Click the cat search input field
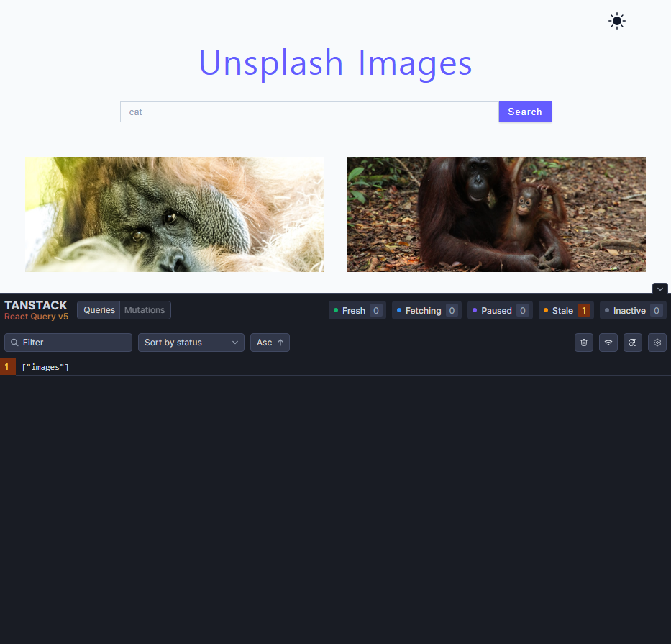 [309, 112]
